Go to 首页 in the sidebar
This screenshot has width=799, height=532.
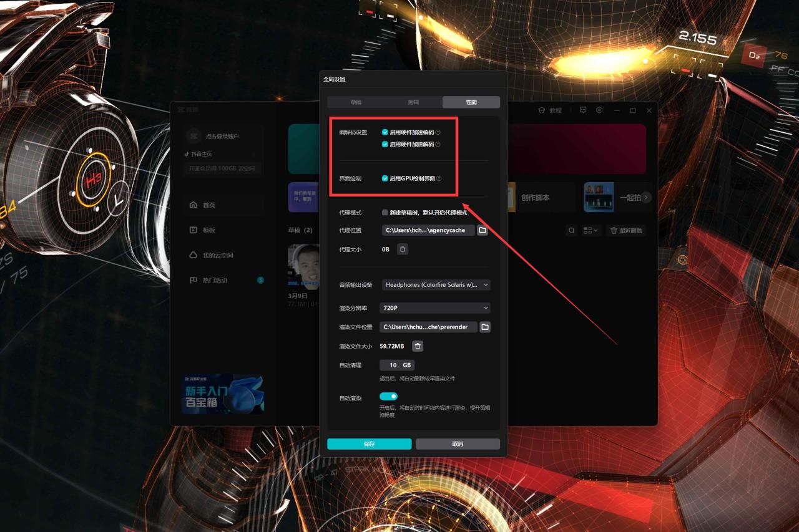pos(223,205)
